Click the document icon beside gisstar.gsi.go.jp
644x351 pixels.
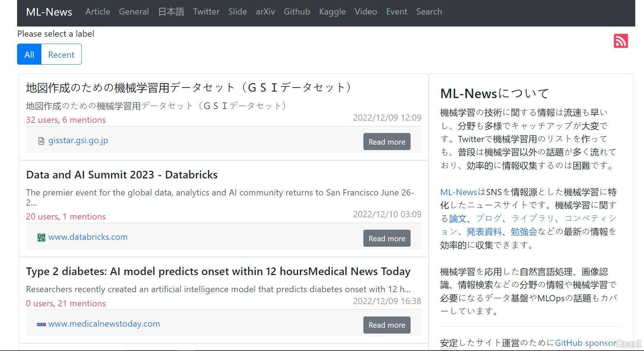coord(41,141)
